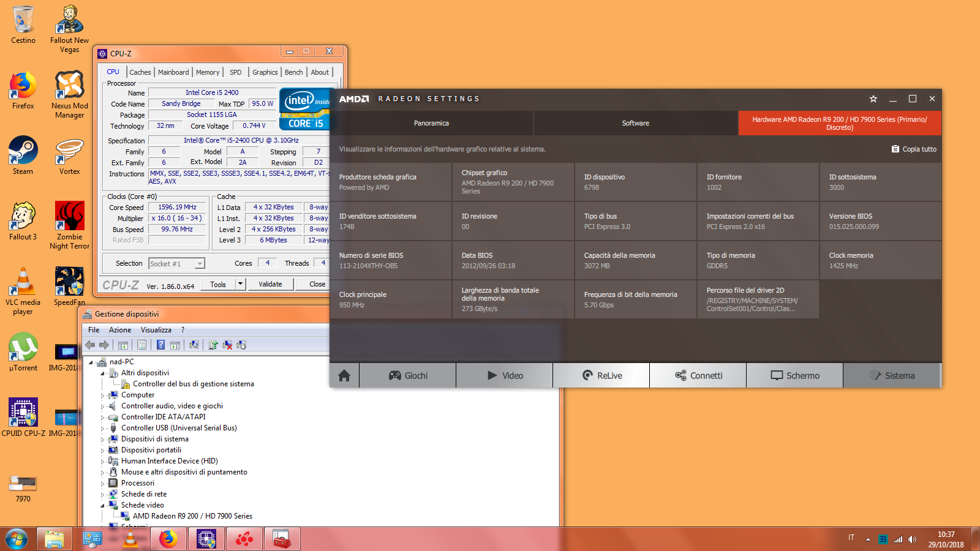This screenshot has width=980, height=551.
Task: Select the Vortex desktop icon
Action: click(70, 156)
